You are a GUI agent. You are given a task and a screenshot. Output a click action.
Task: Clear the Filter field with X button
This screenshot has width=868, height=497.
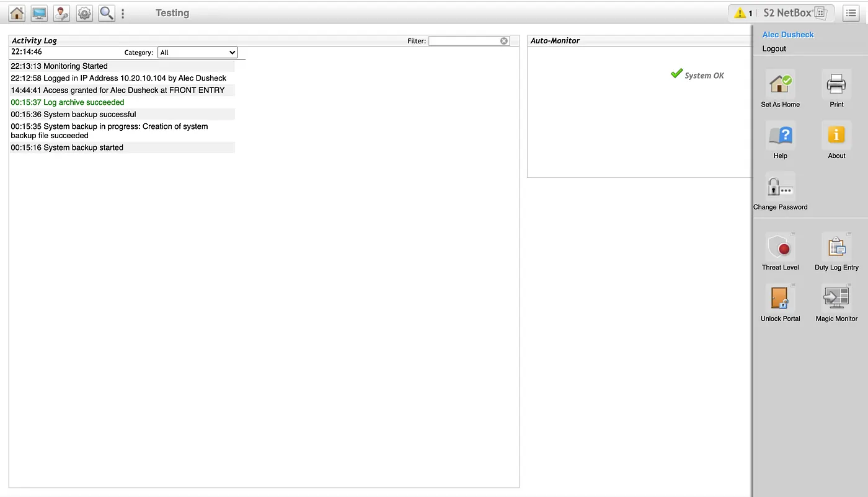pos(504,41)
